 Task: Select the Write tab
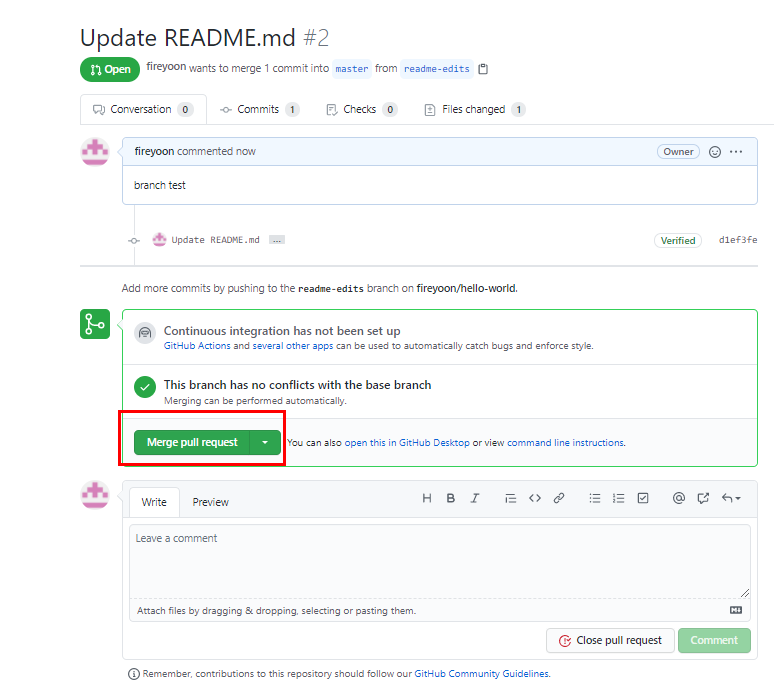(154, 502)
